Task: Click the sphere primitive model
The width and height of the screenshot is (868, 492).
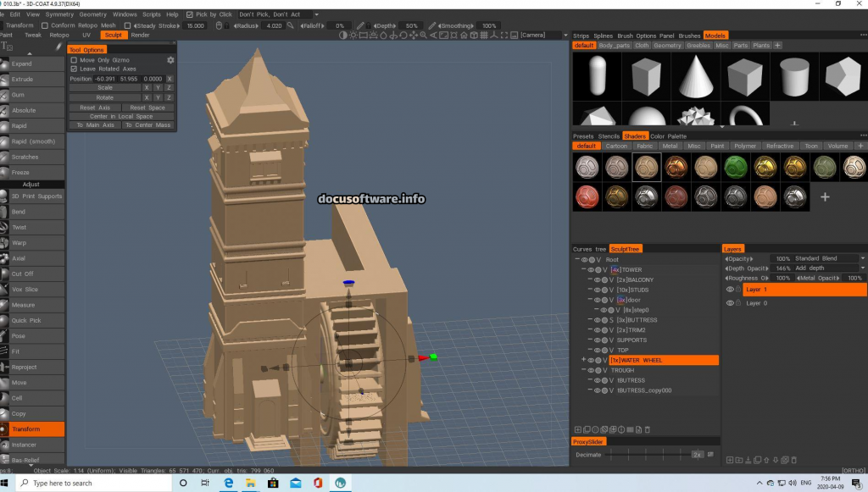Action: pyautogui.click(x=647, y=115)
